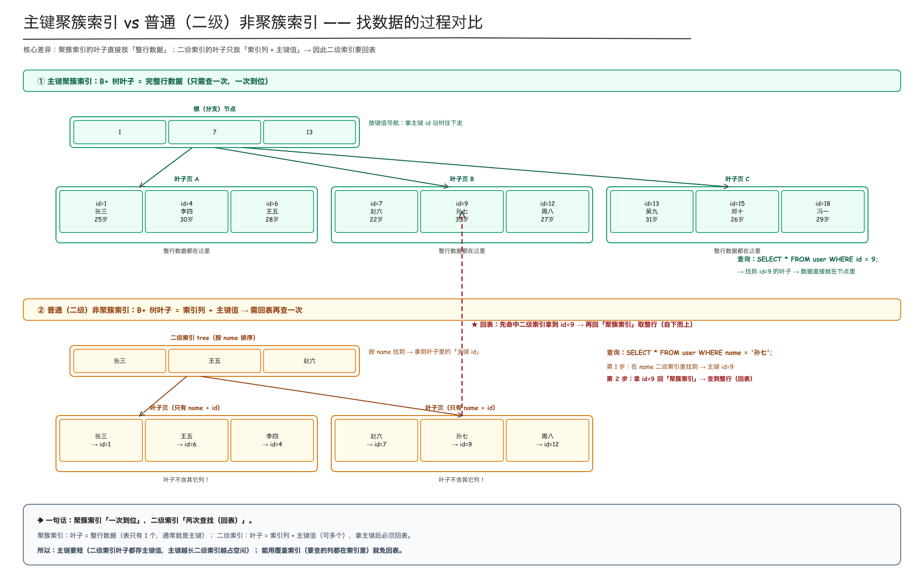Click secondary index root cell 张三

120,361
